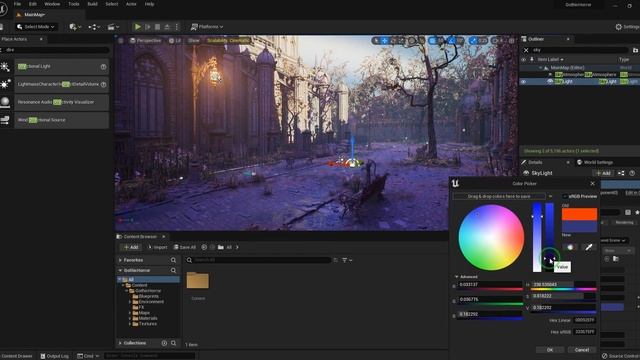Screen dimensions: 640x360
Task: Toggle sRGB Preview checkbox in Color Picker
Action: (565, 196)
